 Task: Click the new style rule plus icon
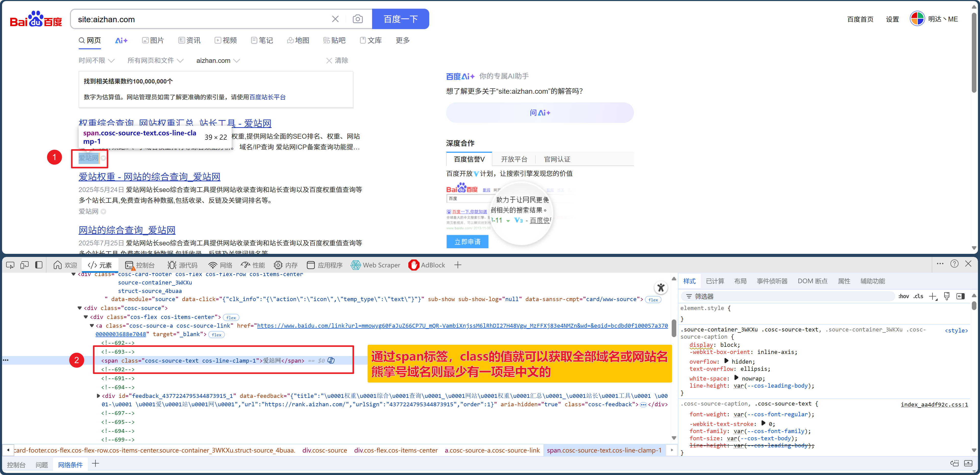click(933, 296)
